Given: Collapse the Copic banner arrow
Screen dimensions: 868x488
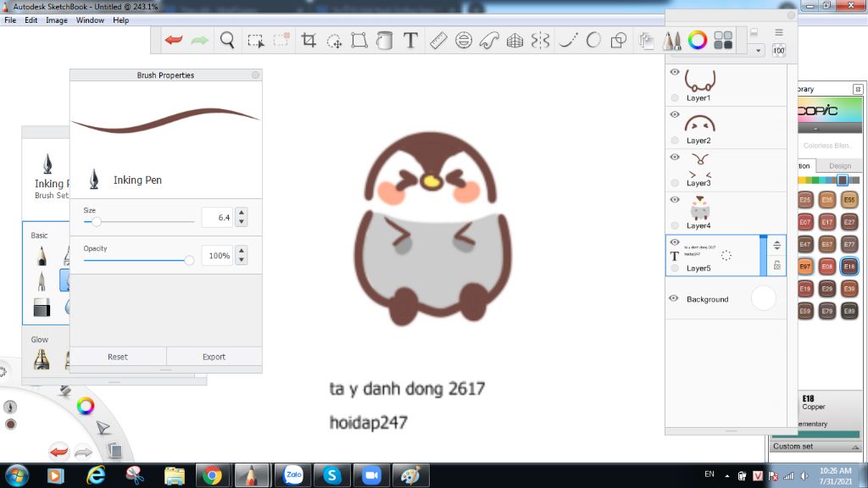Looking at the screenshot, I should click(x=815, y=129).
